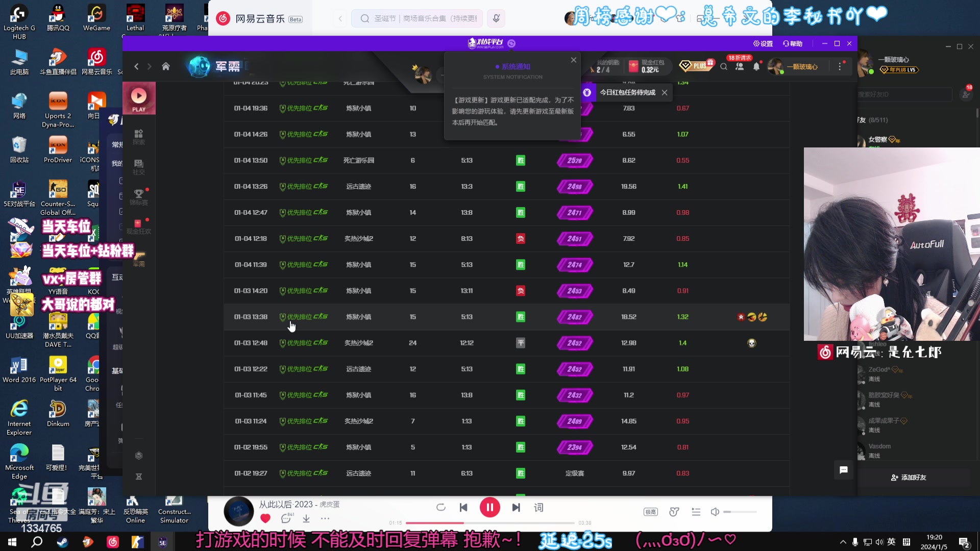Open 设置 settings in 5E title bar
This screenshot has height=551, width=980.
[x=763, y=44]
